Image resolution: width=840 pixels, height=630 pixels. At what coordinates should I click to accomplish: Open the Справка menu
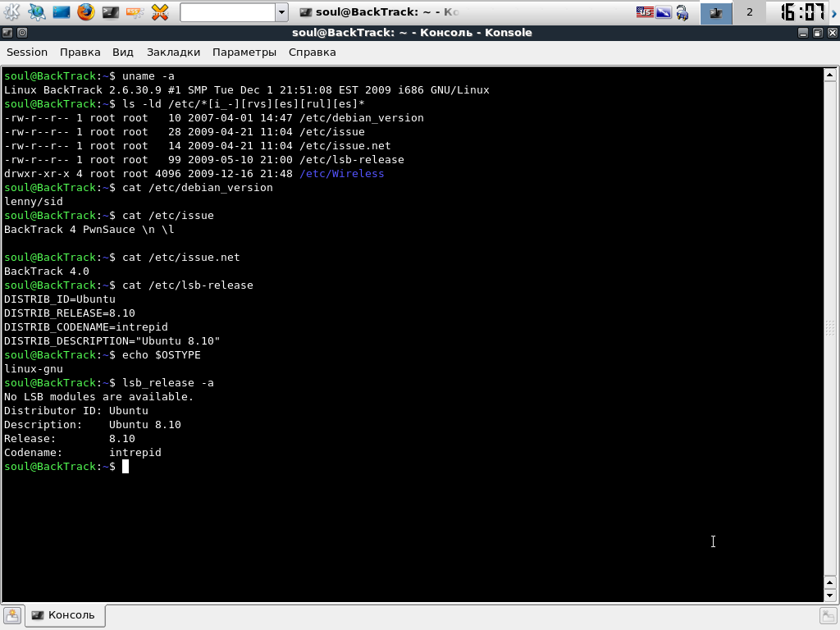[x=313, y=52]
